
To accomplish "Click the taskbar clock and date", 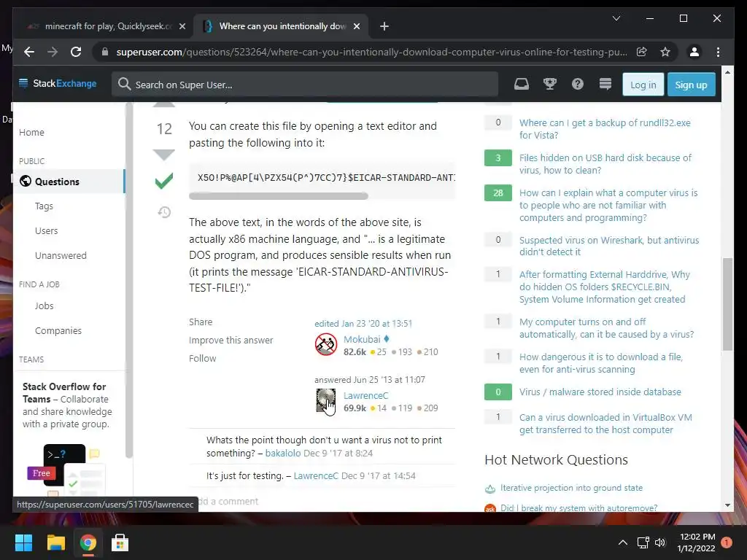I will 697,542.
